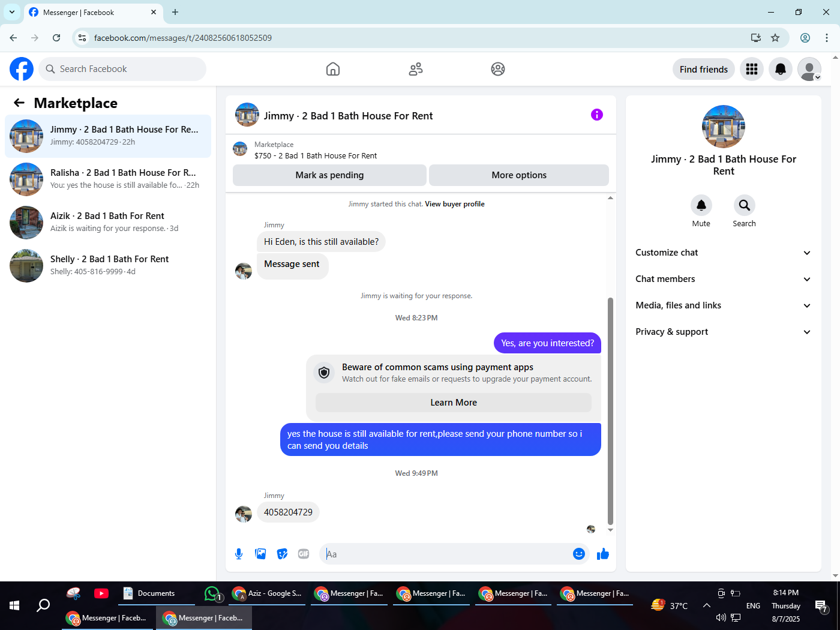The height and width of the screenshot is (630, 840).
Task: Open the Chrome profile icon
Action: (x=805, y=38)
